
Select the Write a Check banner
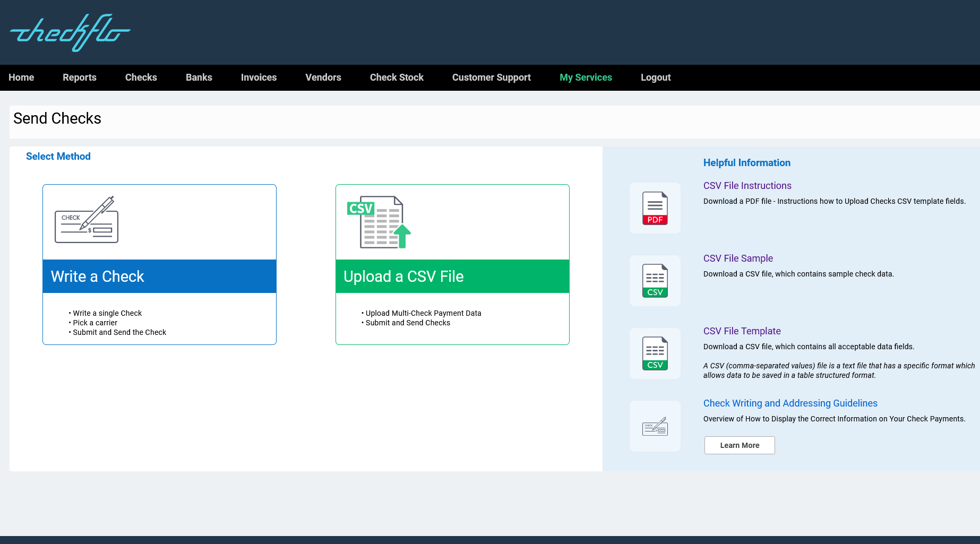click(159, 277)
